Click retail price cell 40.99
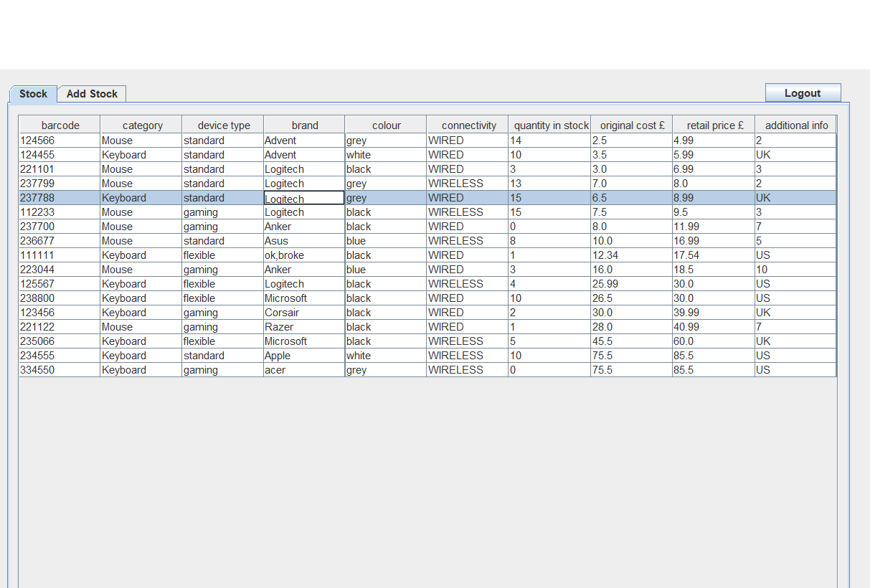Image resolution: width=870 pixels, height=588 pixels. coord(714,327)
